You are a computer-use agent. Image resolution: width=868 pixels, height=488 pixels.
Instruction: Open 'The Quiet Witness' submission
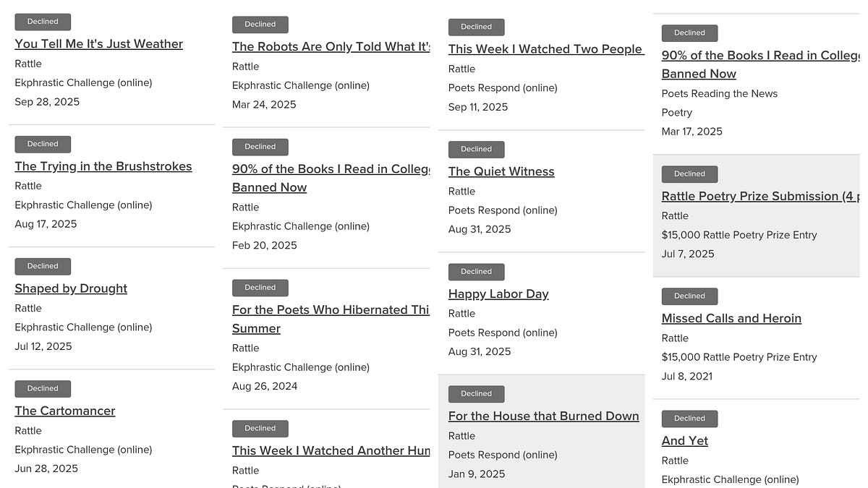(x=501, y=171)
